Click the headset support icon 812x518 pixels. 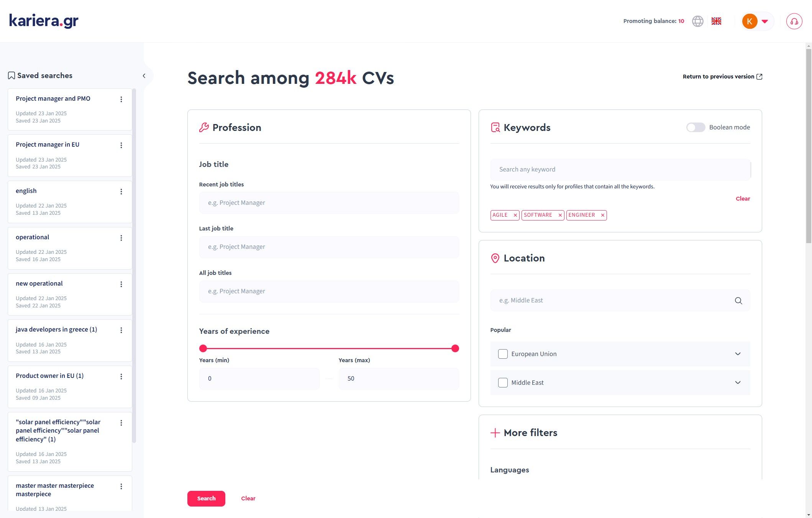[x=794, y=21]
